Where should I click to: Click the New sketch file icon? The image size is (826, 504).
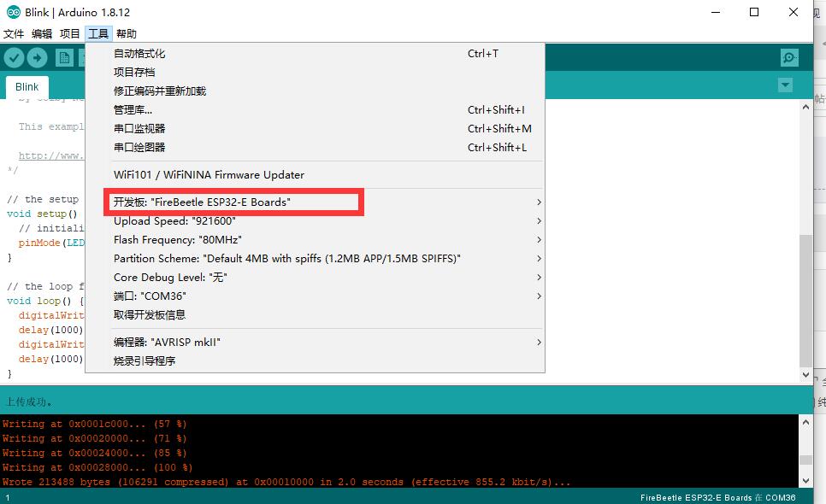(x=64, y=57)
